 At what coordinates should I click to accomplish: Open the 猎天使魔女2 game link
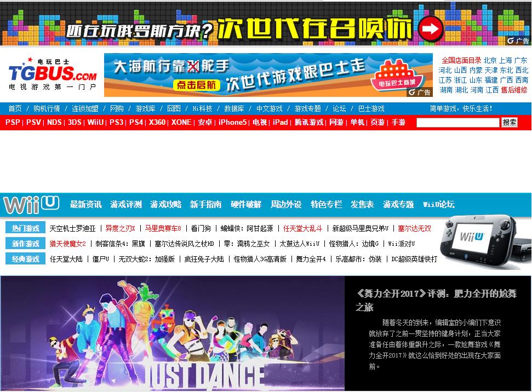click(x=67, y=244)
